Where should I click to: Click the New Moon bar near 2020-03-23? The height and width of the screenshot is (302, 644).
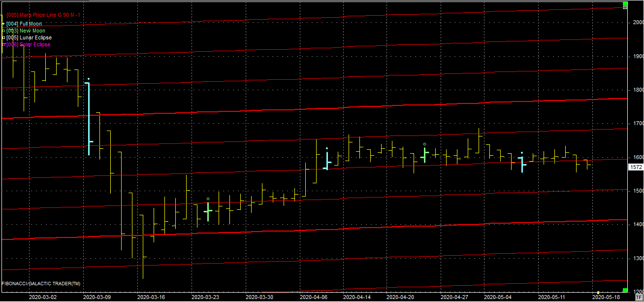208,211
